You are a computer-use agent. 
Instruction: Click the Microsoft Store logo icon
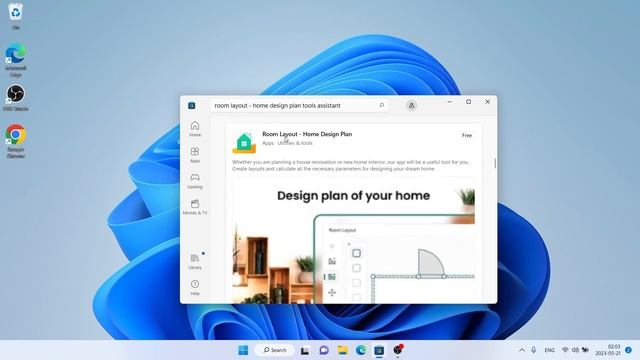point(191,105)
